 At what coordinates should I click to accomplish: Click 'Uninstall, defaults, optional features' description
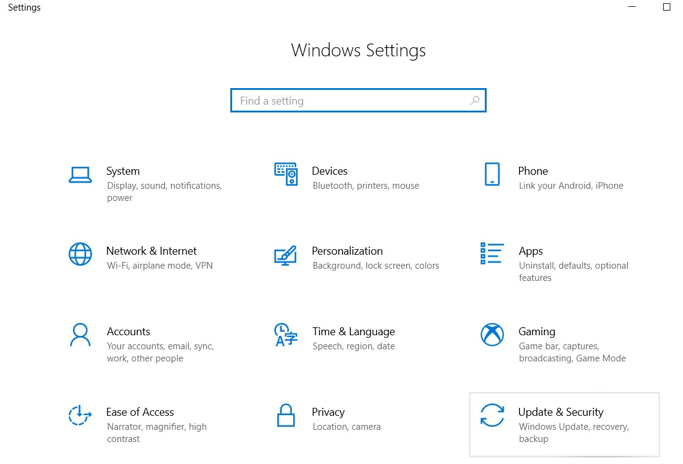click(x=574, y=271)
